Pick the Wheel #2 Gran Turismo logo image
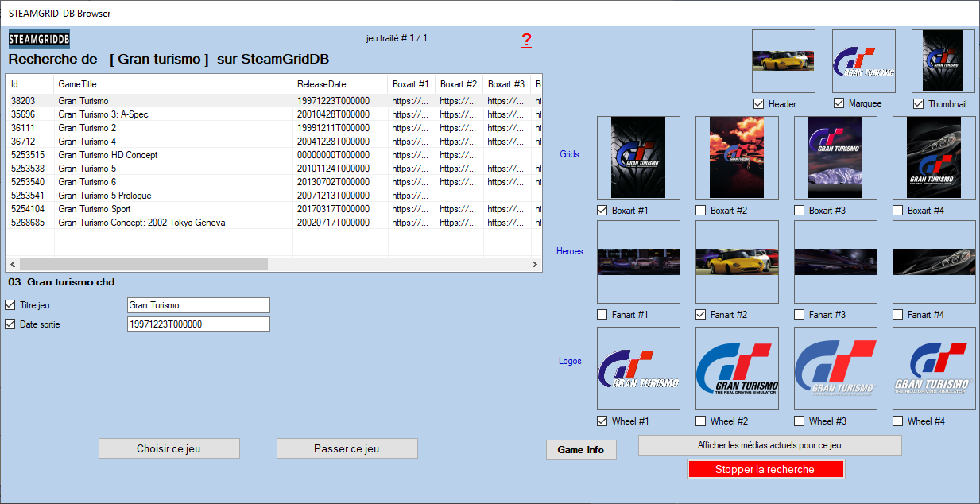 [737, 368]
